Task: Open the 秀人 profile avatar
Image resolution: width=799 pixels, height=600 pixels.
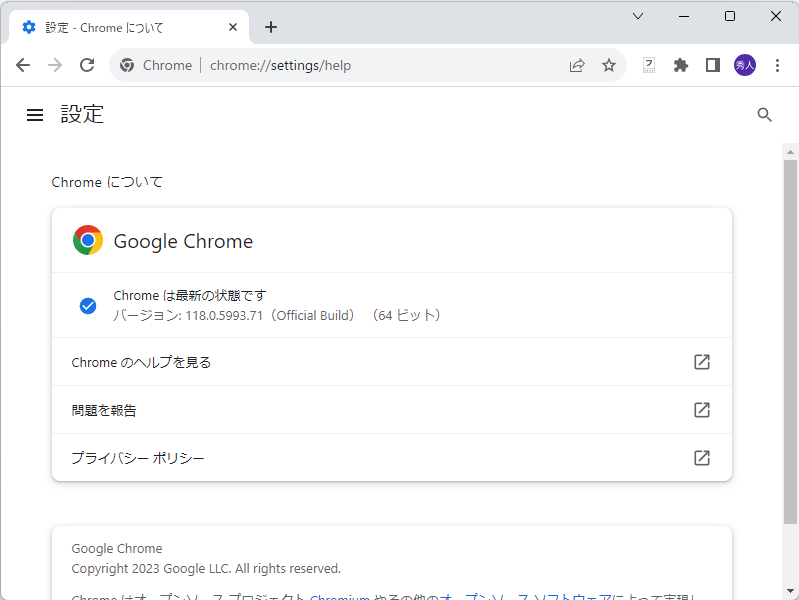Action: pyautogui.click(x=745, y=65)
